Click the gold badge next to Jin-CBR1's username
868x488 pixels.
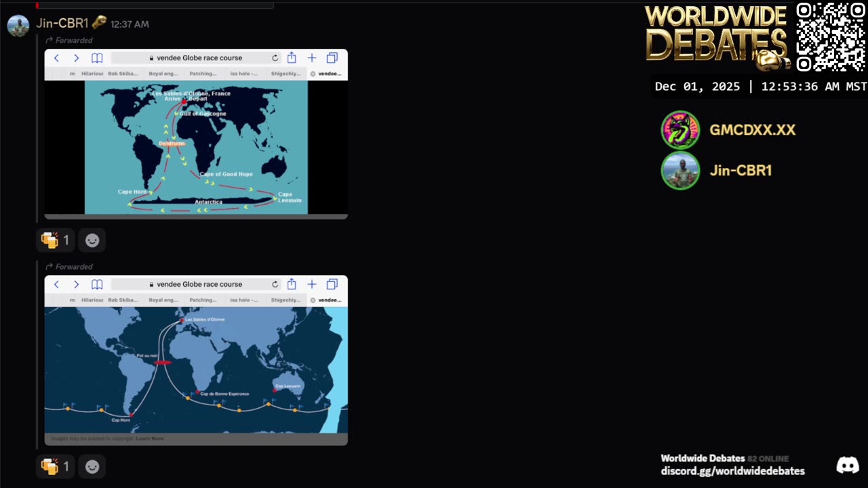[x=99, y=22]
